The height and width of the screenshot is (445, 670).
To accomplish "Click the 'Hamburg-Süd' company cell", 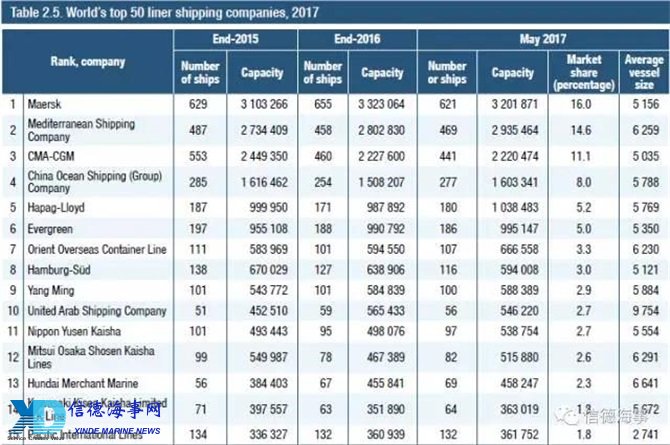I will [x=59, y=270].
